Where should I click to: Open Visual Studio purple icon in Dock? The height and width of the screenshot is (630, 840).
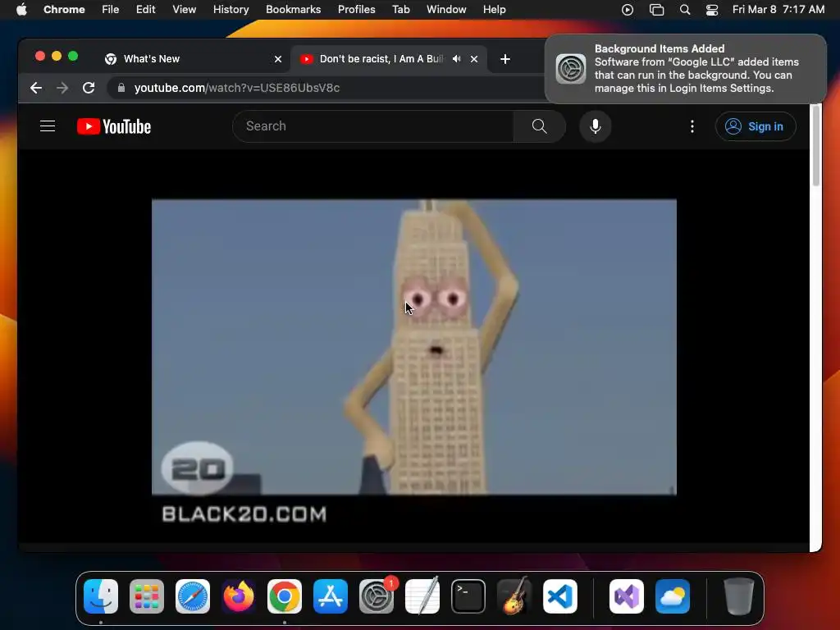click(627, 596)
